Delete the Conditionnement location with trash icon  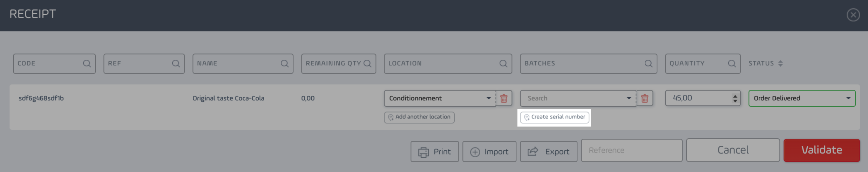(x=504, y=99)
